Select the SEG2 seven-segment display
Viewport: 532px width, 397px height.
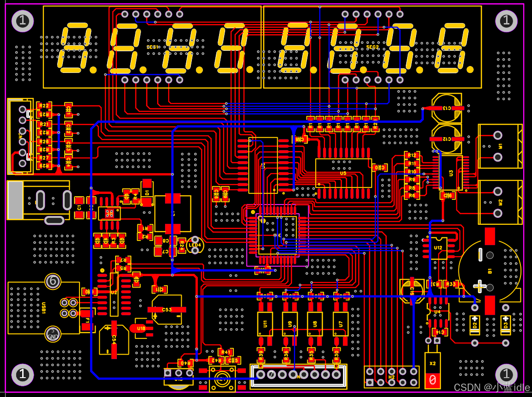point(372,47)
